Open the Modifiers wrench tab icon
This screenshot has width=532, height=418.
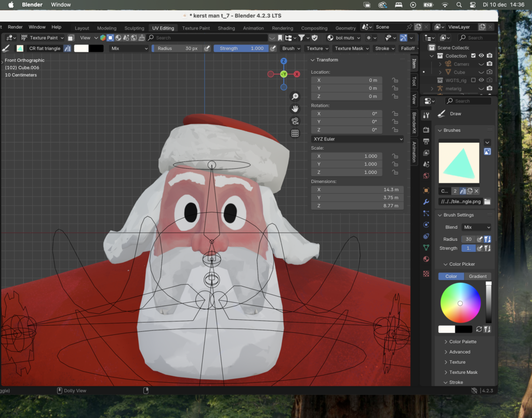pyautogui.click(x=426, y=202)
